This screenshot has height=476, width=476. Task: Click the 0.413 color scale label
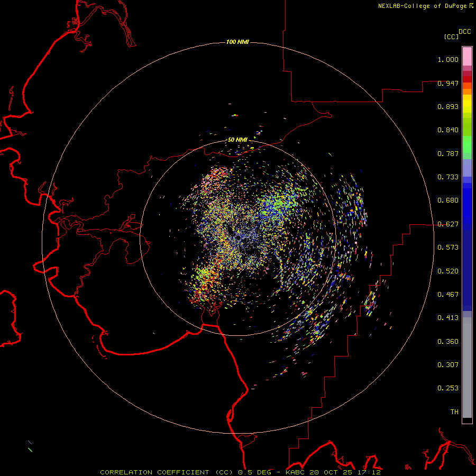point(448,318)
